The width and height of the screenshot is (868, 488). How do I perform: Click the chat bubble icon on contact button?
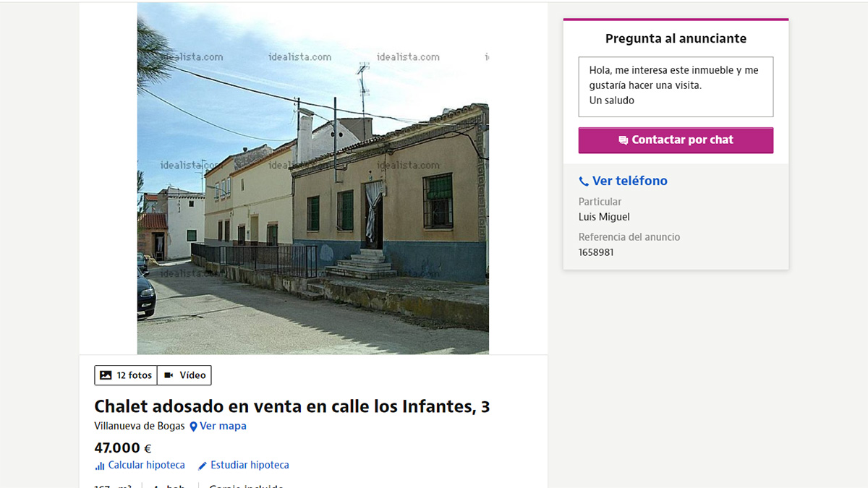pyautogui.click(x=623, y=140)
